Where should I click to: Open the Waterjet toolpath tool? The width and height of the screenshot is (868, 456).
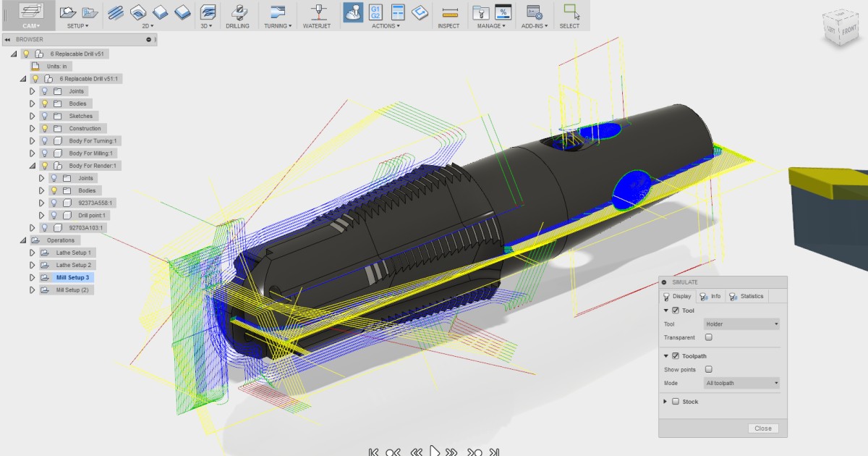coord(317,11)
